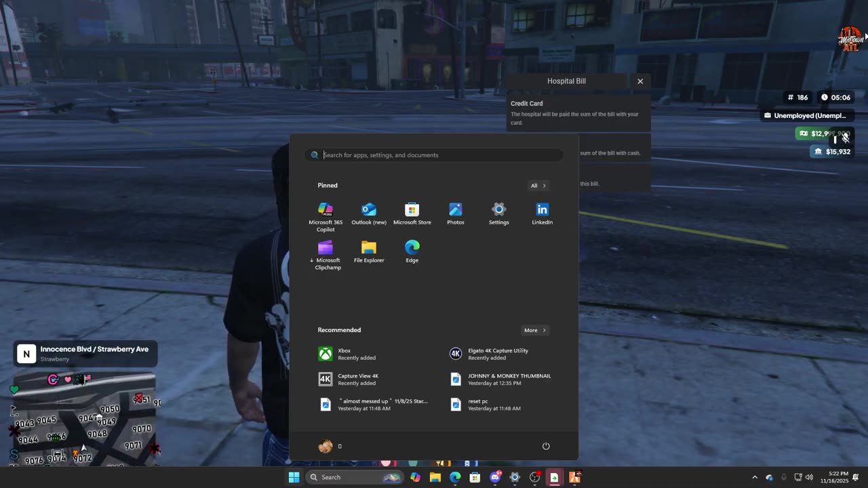
Task: Open Microsoft Store from the taskbar
Action: point(475,477)
